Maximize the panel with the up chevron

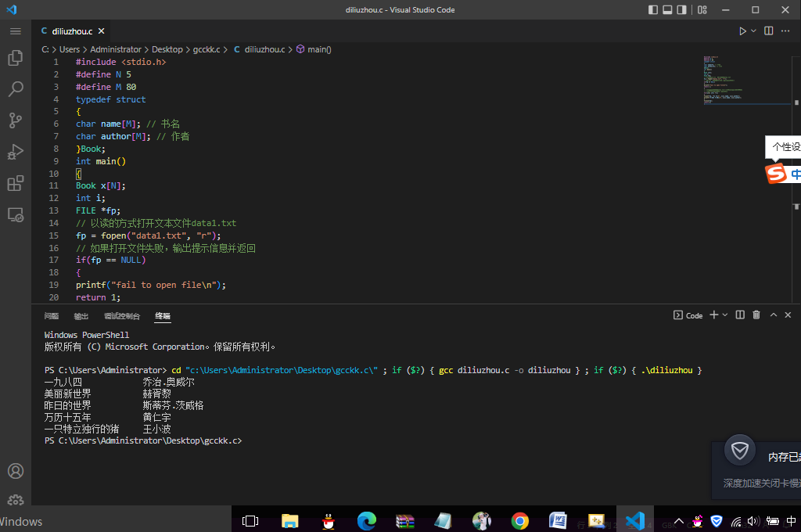tap(773, 315)
